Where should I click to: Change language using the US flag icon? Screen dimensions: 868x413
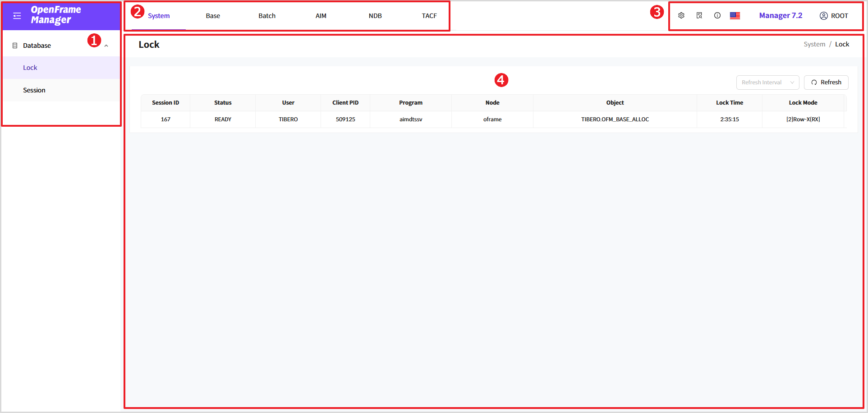tap(735, 16)
